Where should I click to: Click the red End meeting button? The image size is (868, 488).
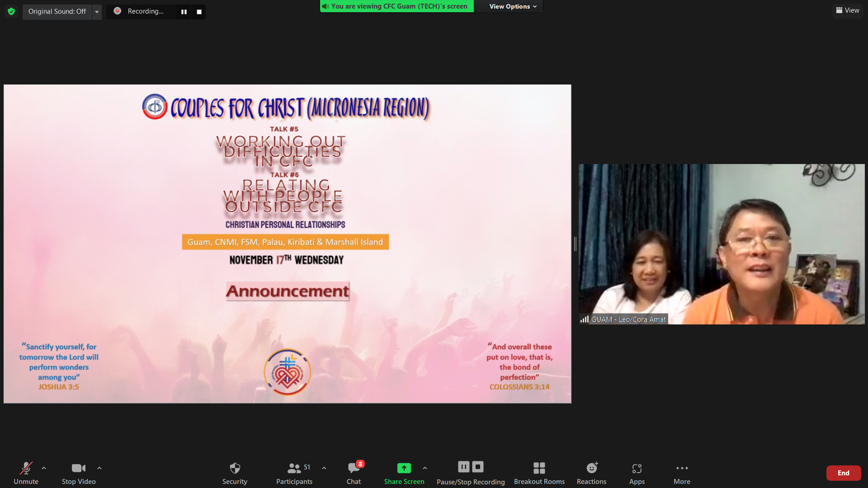844,473
